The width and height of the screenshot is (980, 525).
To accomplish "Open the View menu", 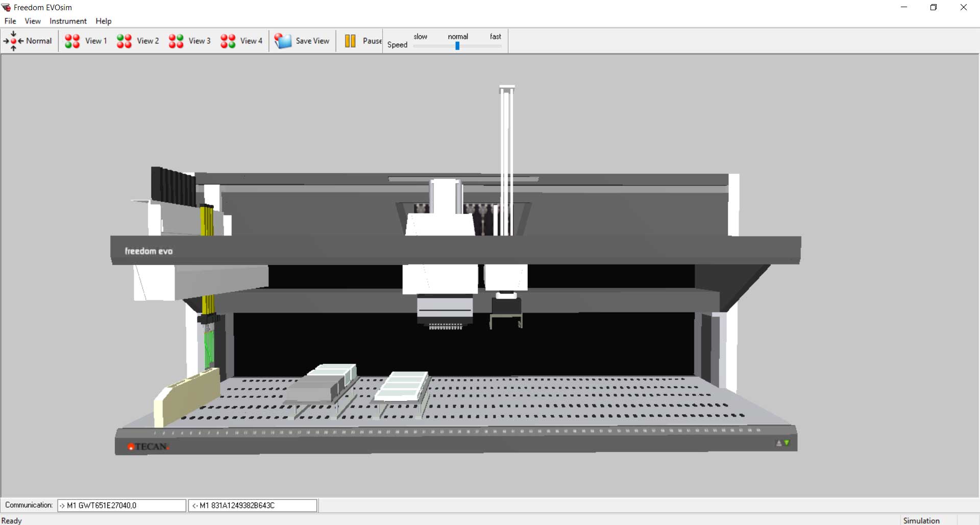I will 33,21.
